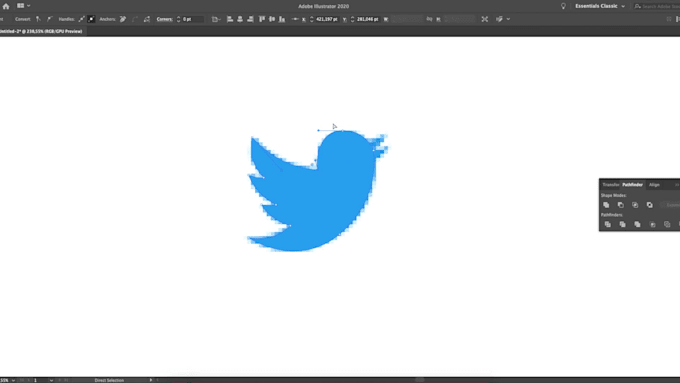Apply Divide pathfinder
This screenshot has width=680, height=383.
[608, 224]
